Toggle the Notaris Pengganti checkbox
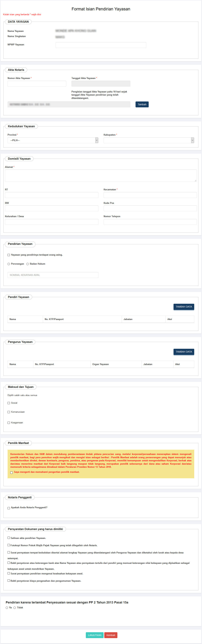This screenshot has height=644, width=202. [x=9, y=508]
